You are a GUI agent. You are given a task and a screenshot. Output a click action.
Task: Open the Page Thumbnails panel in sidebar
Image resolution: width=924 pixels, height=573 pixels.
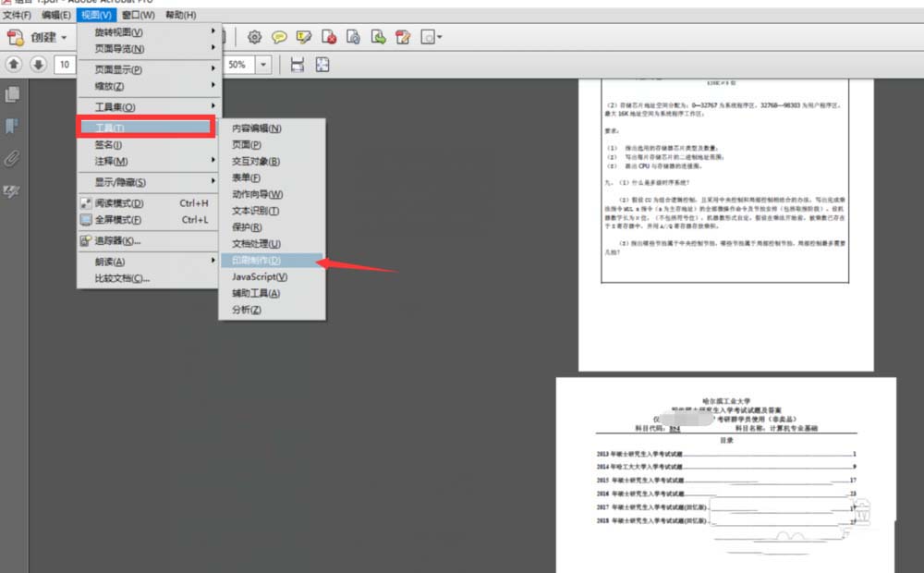tap(13, 94)
